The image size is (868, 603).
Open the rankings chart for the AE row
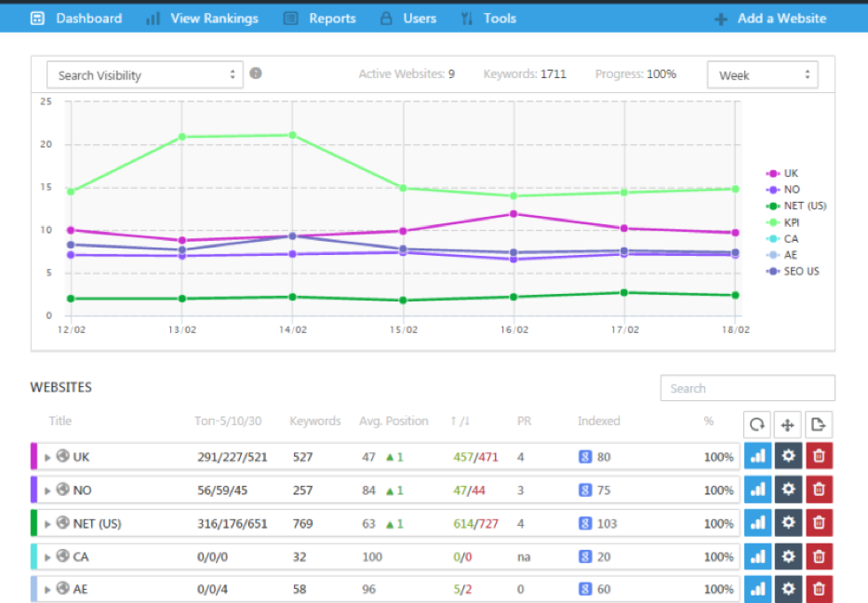point(757,589)
